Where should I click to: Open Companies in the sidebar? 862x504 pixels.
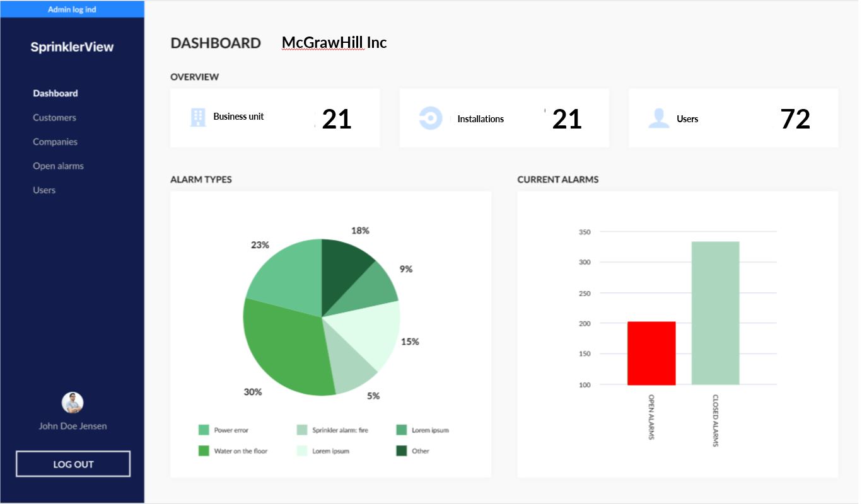click(x=55, y=142)
